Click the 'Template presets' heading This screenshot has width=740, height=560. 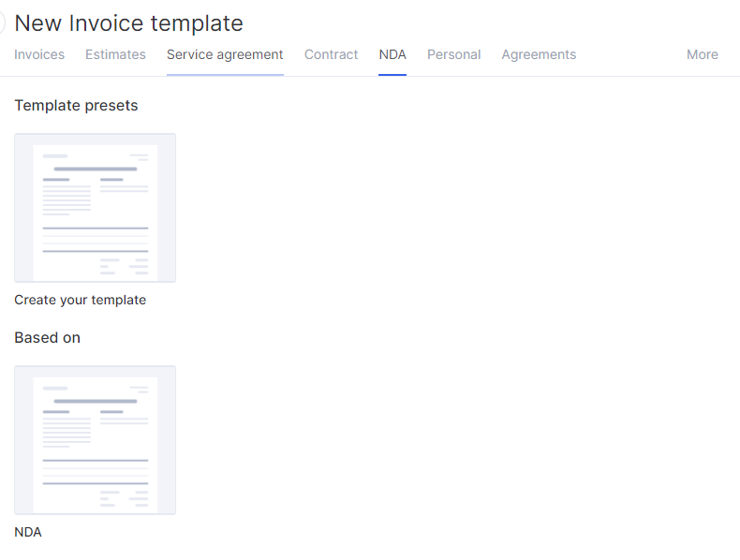(x=76, y=106)
